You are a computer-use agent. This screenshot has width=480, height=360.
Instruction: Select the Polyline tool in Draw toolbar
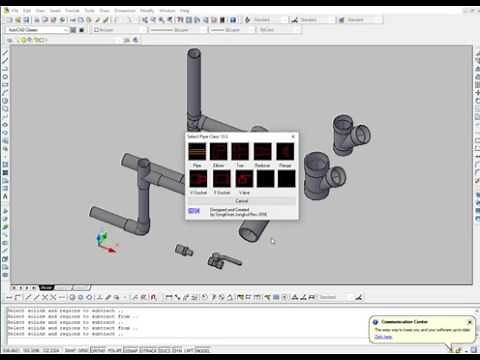click(x=5, y=68)
